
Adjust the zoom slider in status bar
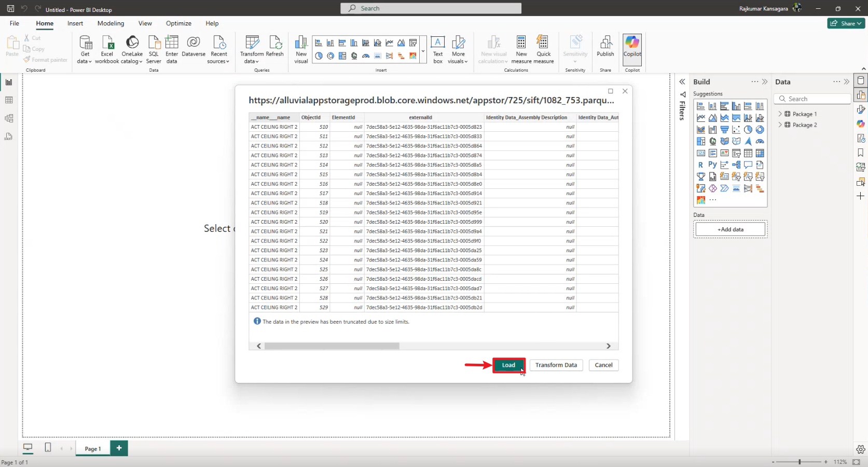click(800, 462)
